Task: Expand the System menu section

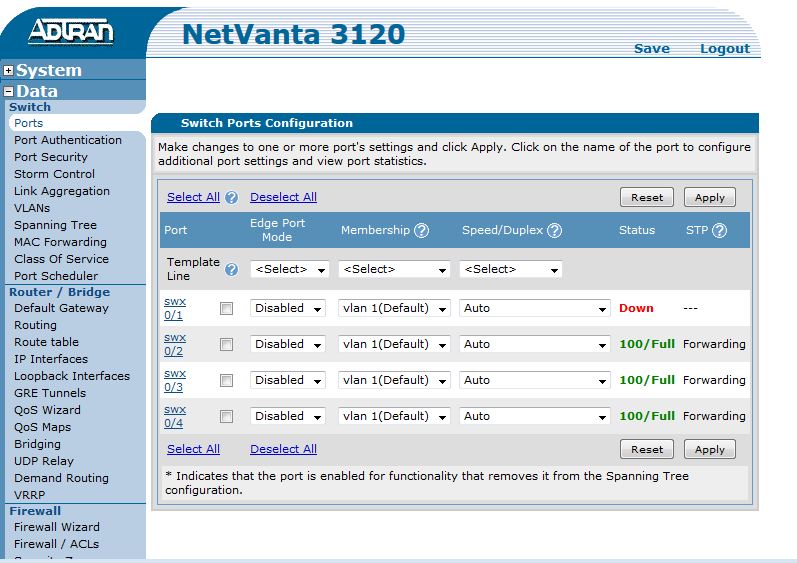Action: click(x=8, y=71)
